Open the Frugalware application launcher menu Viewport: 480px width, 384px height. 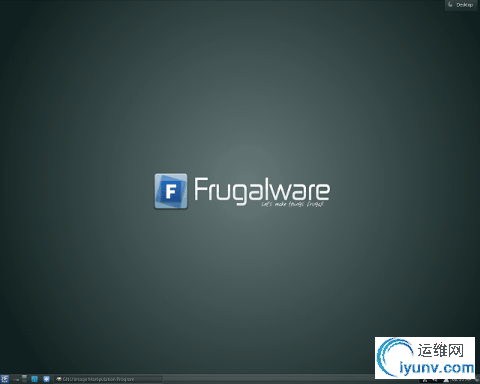pyautogui.click(x=4, y=379)
